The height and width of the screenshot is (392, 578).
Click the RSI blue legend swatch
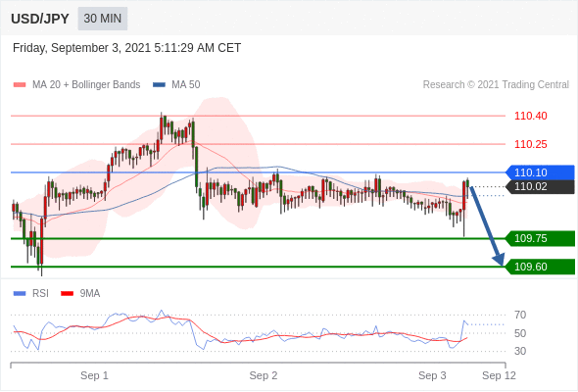[20, 294]
